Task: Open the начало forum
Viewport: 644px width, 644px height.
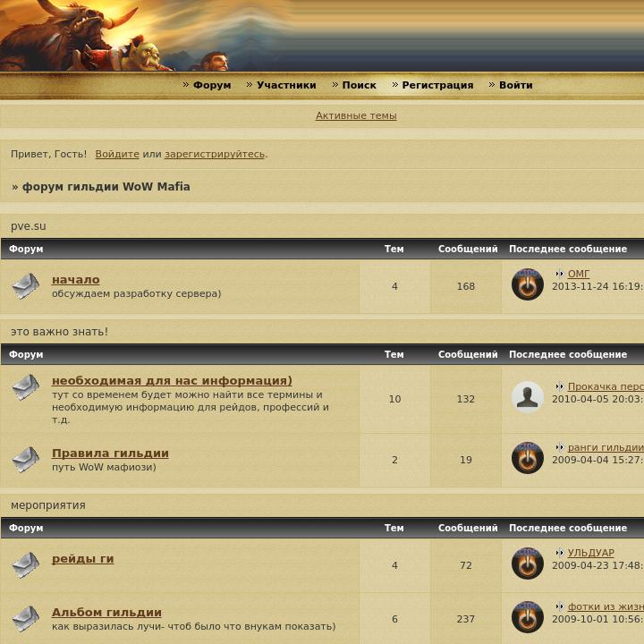Action: coord(75,280)
